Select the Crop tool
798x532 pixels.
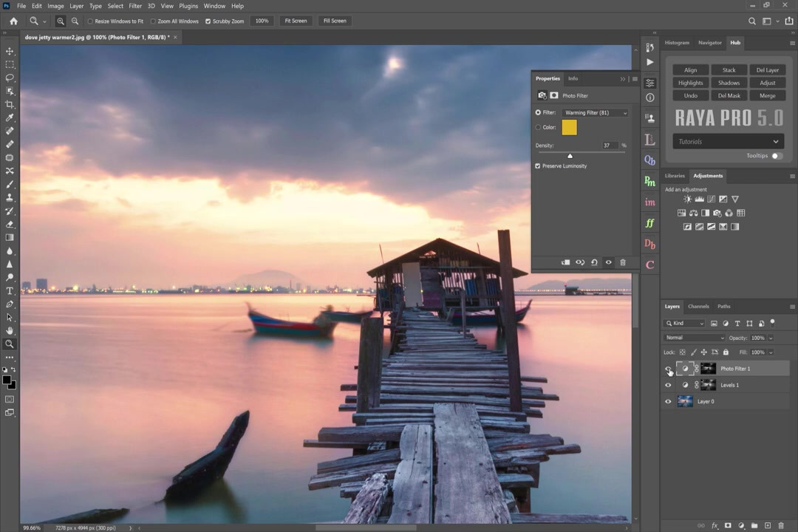click(x=10, y=104)
